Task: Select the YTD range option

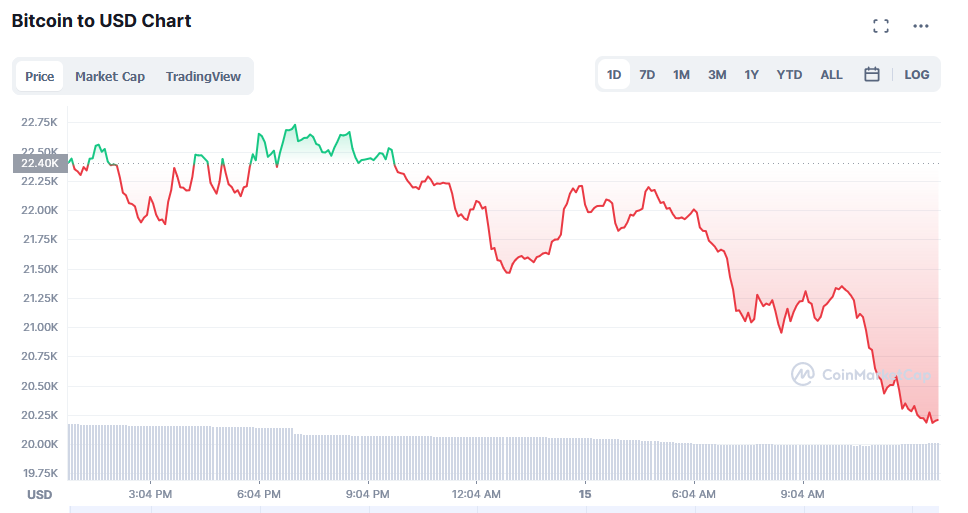Action: pos(789,74)
